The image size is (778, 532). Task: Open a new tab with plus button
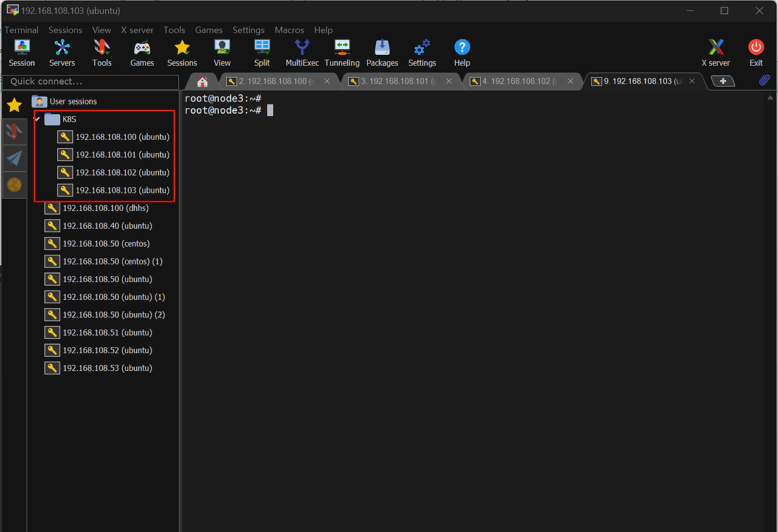[x=723, y=81]
